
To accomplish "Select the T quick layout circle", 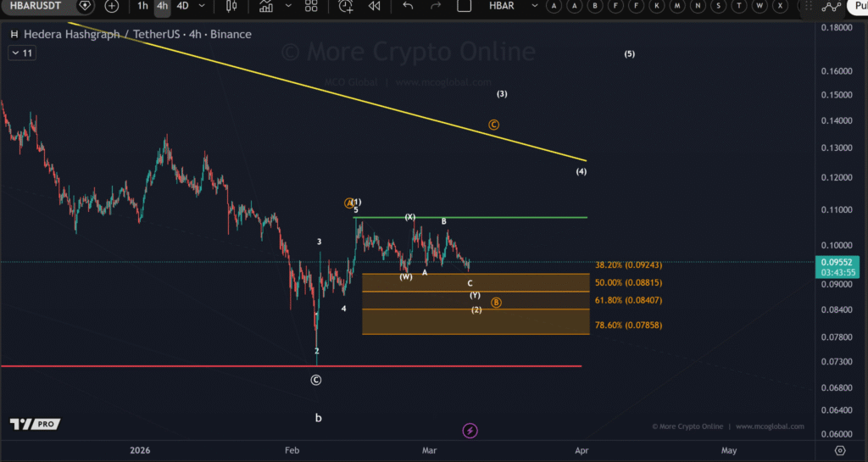I will tap(738, 6).
